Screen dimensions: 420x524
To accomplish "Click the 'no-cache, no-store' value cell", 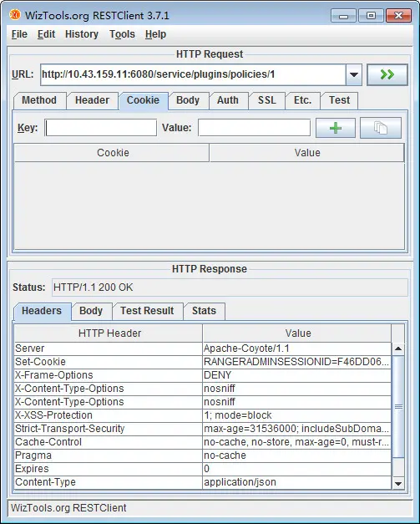I will point(296,442).
